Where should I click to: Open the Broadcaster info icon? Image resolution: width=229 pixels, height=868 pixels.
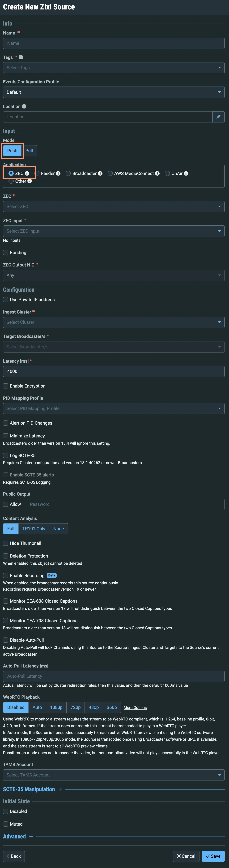(x=100, y=174)
